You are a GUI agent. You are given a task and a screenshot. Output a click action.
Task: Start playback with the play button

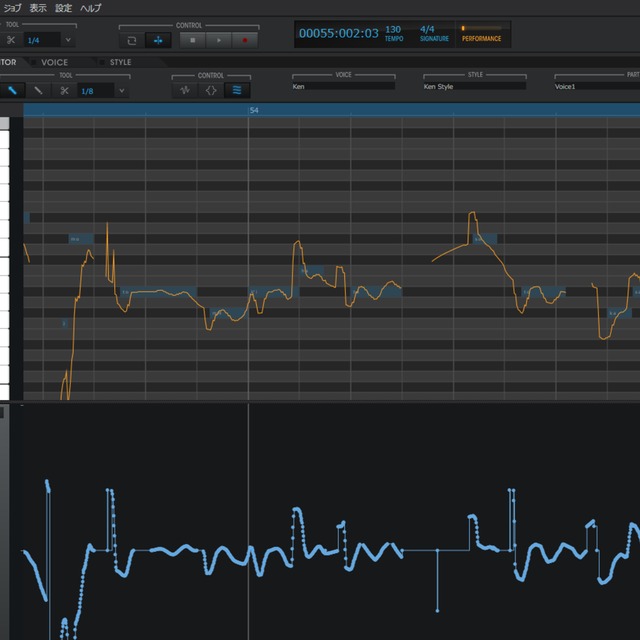coord(218,40)
